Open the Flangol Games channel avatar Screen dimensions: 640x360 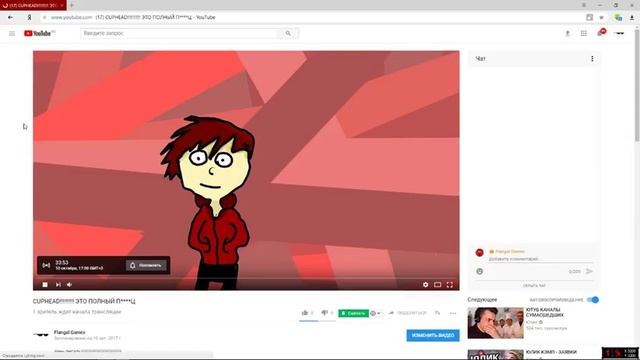click(x=41, y=335)
